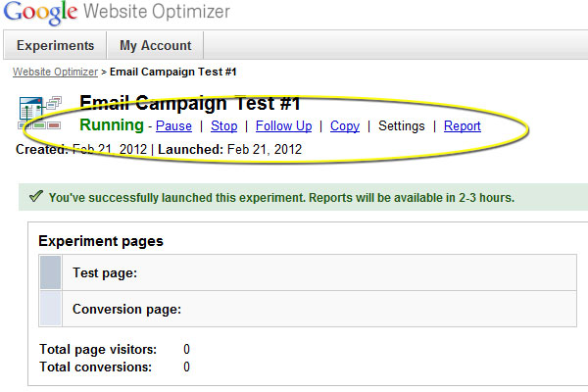Click the Conversion page color swatch
This screenshot has width=588, height=392.
coord(51,309)
